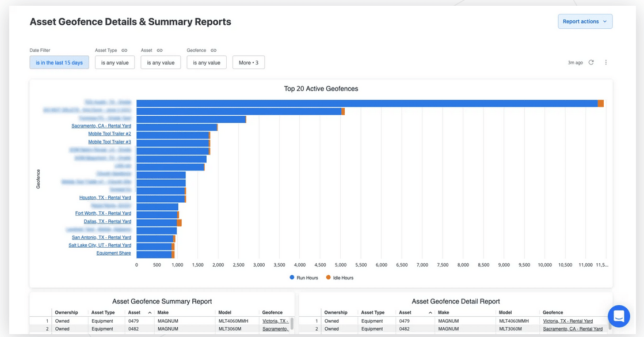Open the Mobile Tool Trailer #2 link
The height and width of the screenshot is (337, 644).
point(109,134)
